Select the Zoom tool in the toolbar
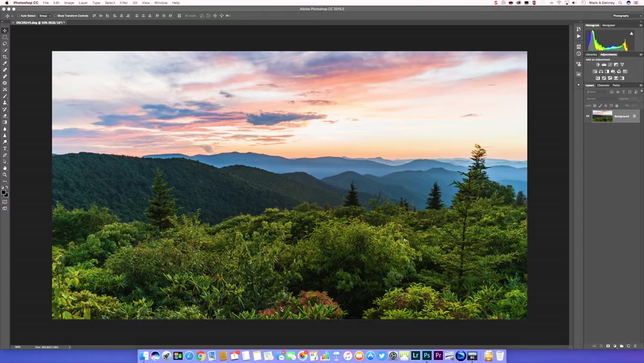The image size is (644, 363). coord(4,175)
